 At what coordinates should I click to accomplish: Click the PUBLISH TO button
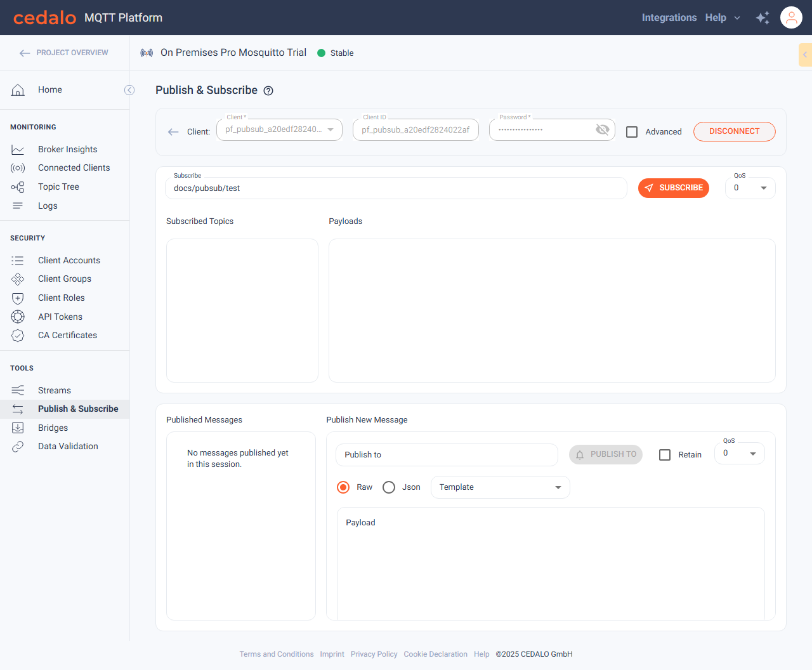(606, 454)
